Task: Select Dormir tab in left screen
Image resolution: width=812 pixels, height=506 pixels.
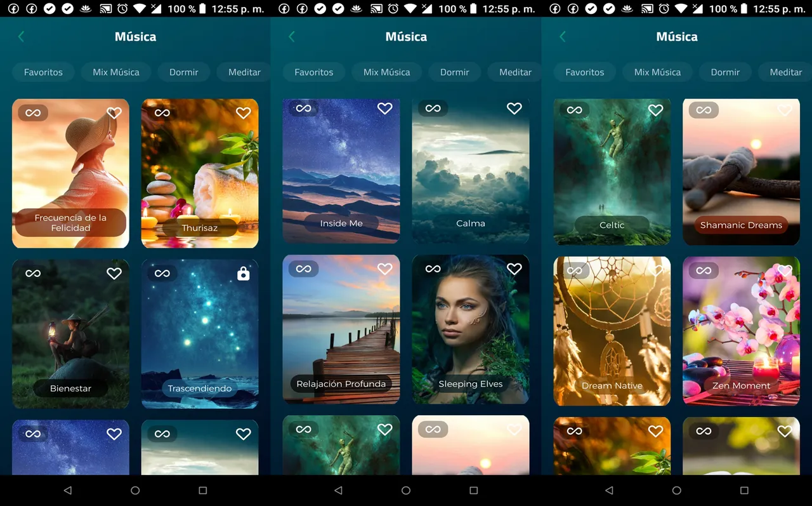Action: click(184, 72)
